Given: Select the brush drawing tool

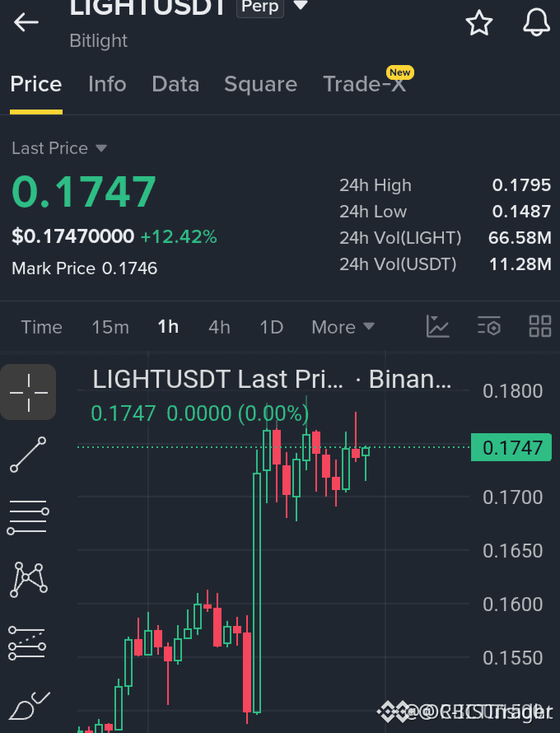Looking at the screenshot, I should click(x=29, y=706).
